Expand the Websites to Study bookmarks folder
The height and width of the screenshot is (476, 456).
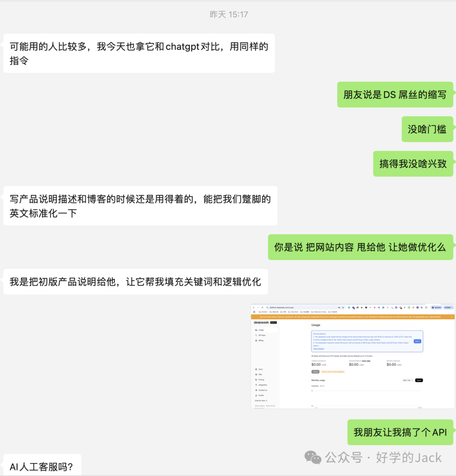pos(320,312)
